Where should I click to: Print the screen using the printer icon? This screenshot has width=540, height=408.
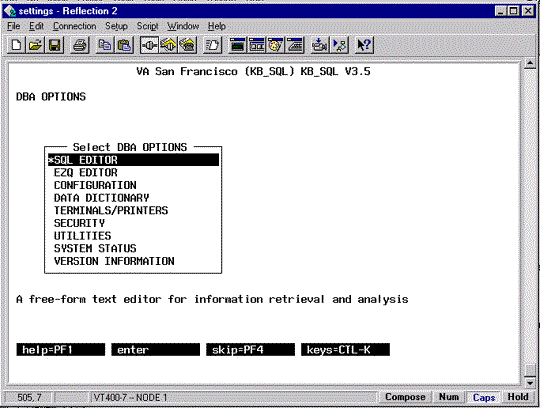[x=80, y=45]
